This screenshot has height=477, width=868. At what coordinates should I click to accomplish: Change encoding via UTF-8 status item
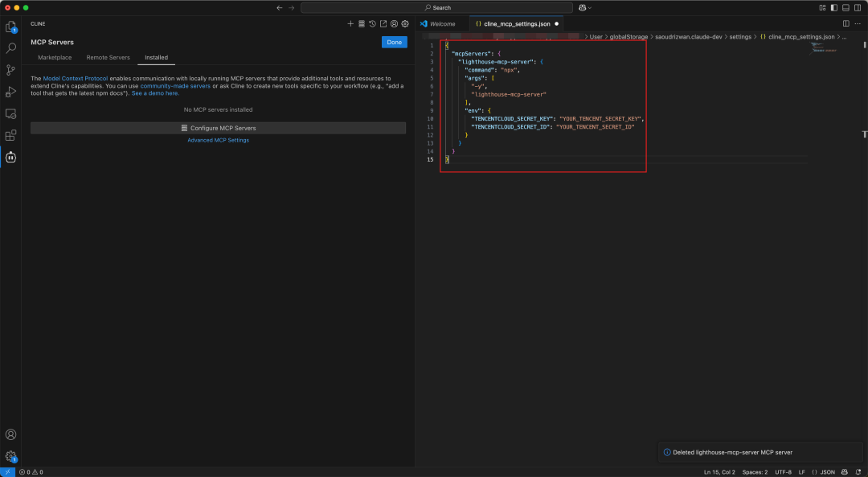pyautogui.click(x=783, y=472)
